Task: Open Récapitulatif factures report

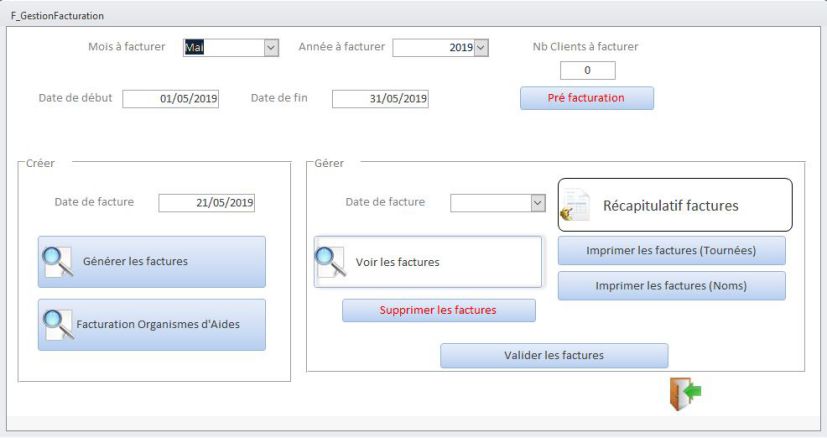Action: 670,206
